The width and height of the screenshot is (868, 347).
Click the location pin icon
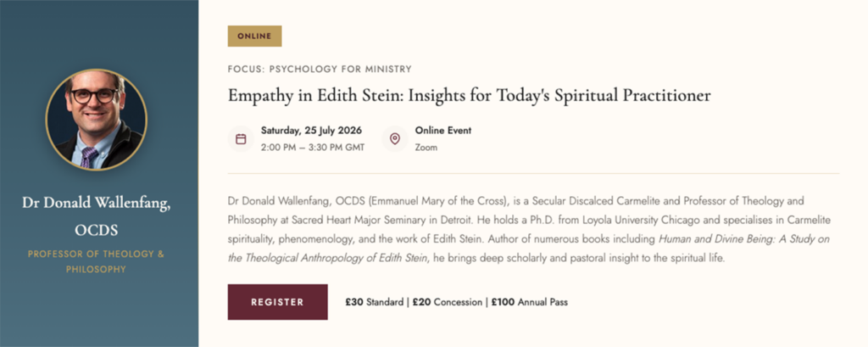pos(394,139)
